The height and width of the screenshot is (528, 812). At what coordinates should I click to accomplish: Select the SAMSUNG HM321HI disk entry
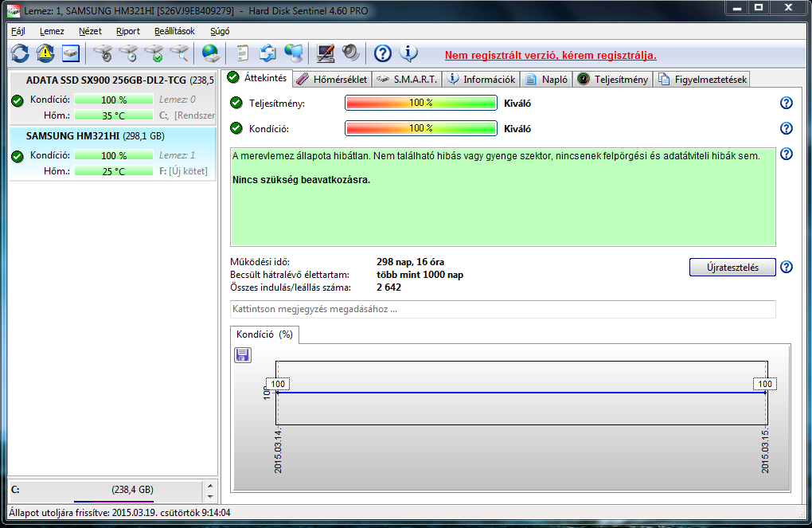(x=113, y=154)
